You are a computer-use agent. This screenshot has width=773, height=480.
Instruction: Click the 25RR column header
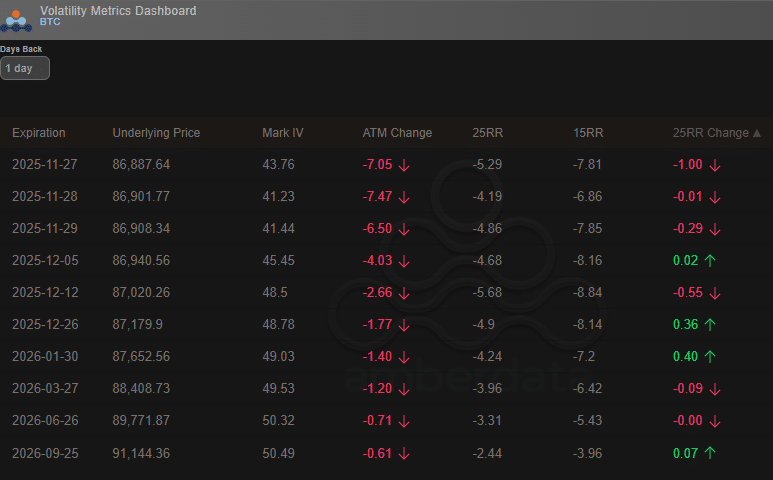(487, 133)
